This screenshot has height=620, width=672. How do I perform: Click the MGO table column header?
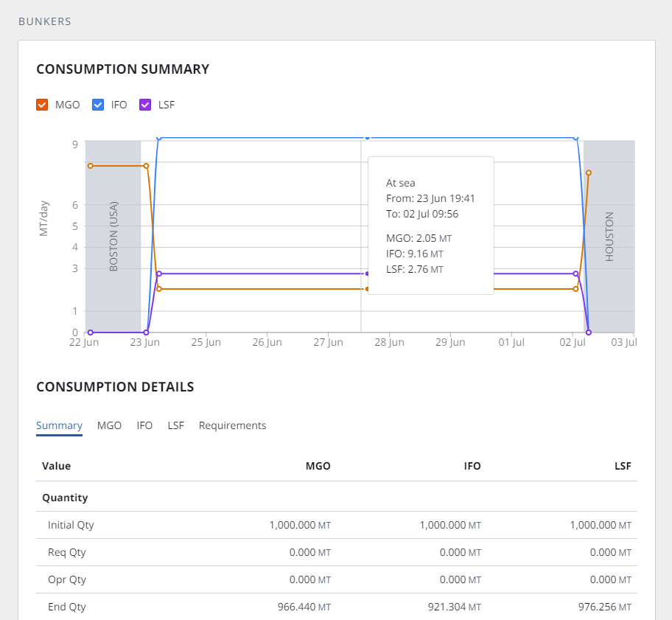tap(318, 466)
